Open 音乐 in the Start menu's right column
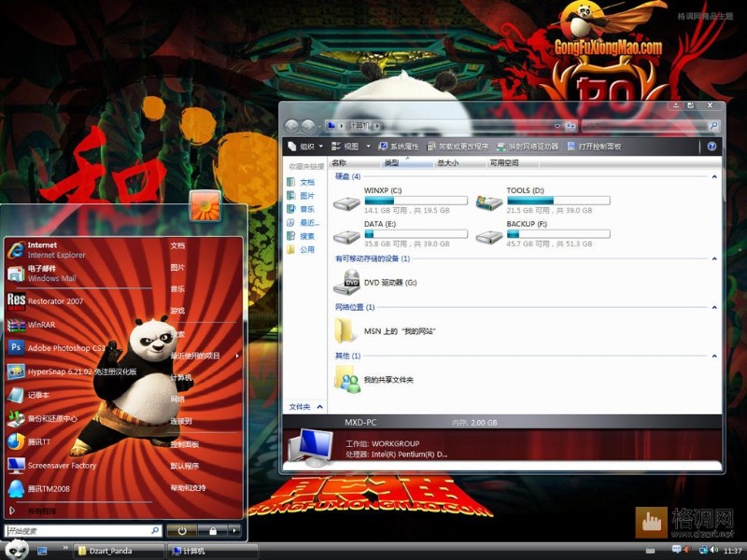The width and height of the screenshot is (747, 560). tap(177, 289)
